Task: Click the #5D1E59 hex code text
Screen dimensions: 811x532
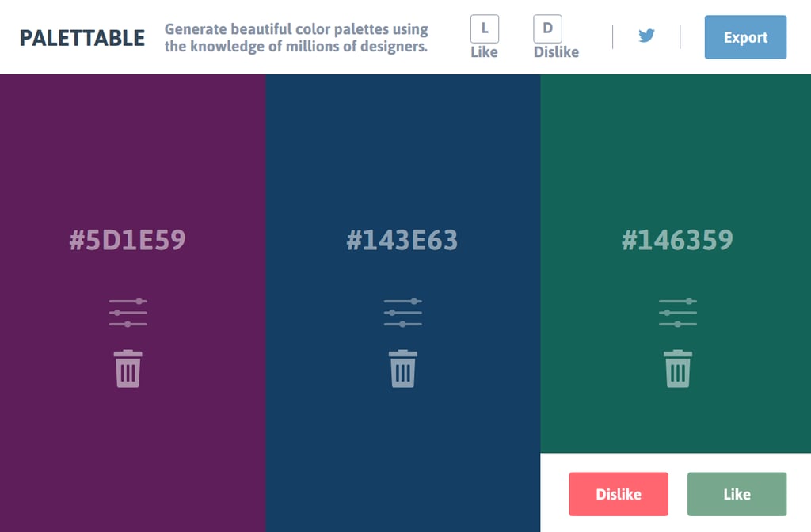Action: pos(128,241)
